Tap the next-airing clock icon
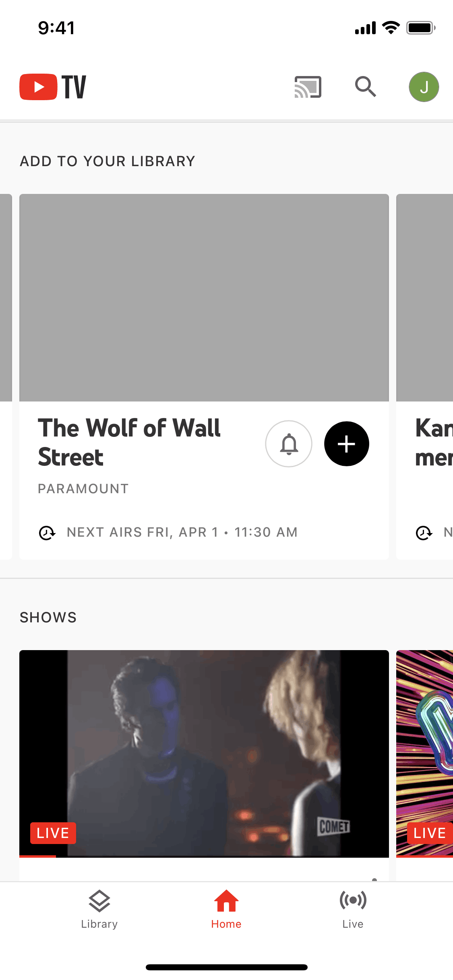 (x=47, y=533)
